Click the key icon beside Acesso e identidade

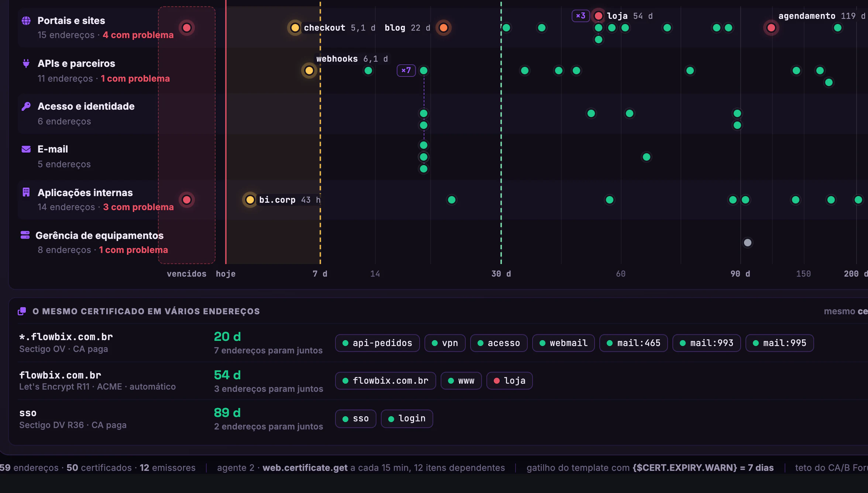pos(26,106)
